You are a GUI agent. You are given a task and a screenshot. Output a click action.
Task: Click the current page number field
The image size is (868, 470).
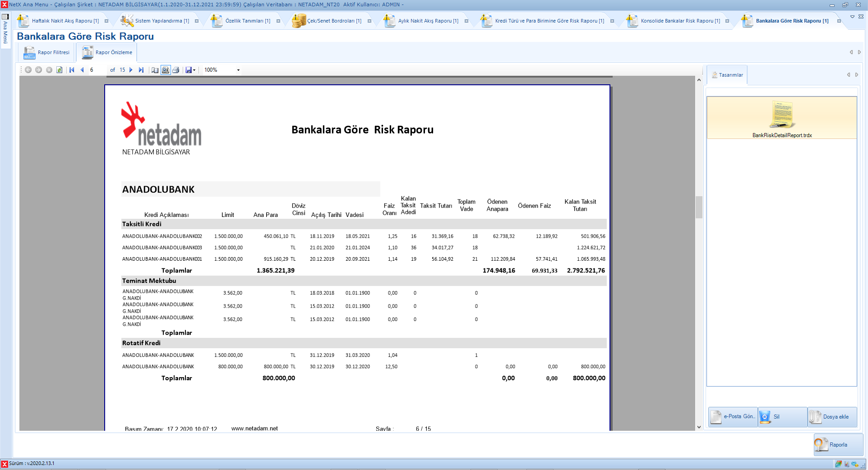click(x=97, y=70)
